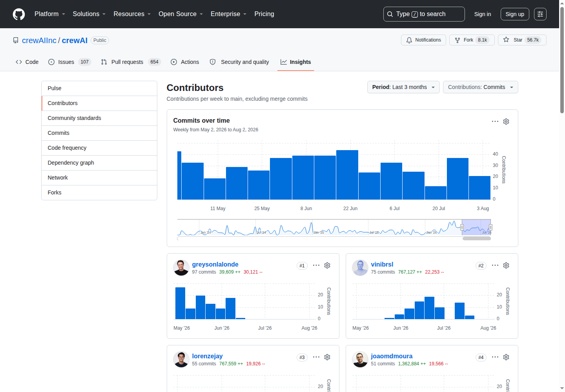Image resolution: width=565 pixels, height=392 pixels.
Task: Click the Sign up button
Action: click(x=515, y=14)
